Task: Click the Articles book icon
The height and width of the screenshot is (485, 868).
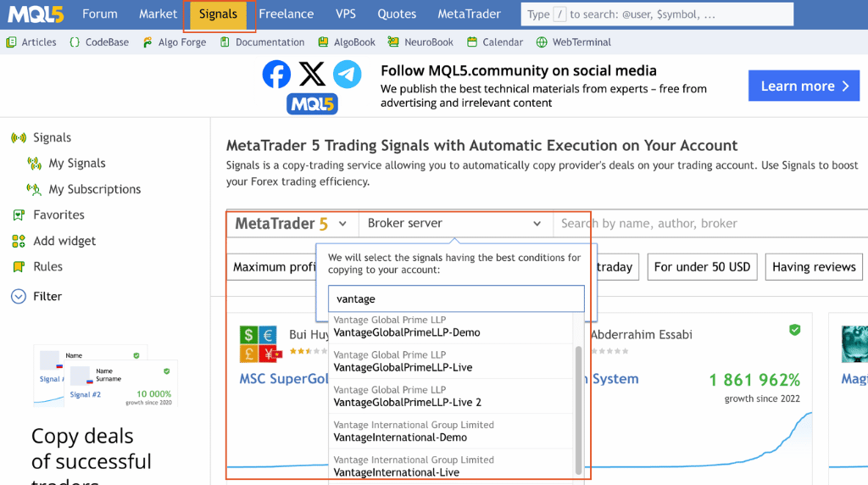Action: tap(11, 42)
